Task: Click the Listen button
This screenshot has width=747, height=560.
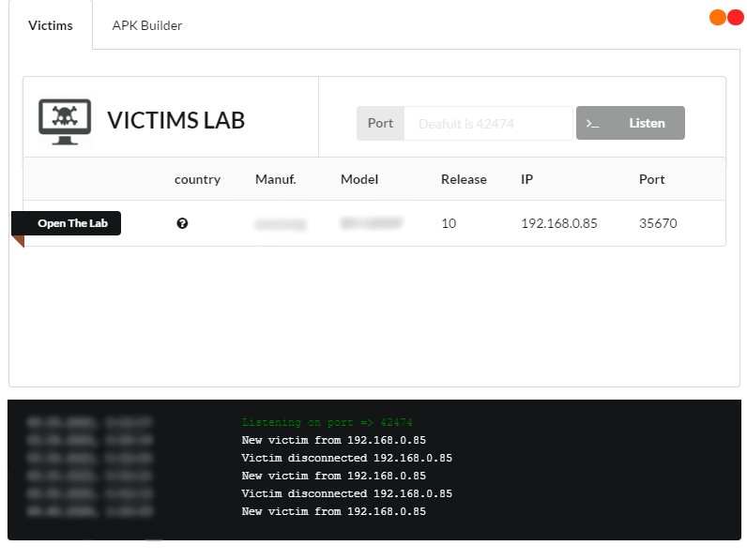Action: click(631, 123)
